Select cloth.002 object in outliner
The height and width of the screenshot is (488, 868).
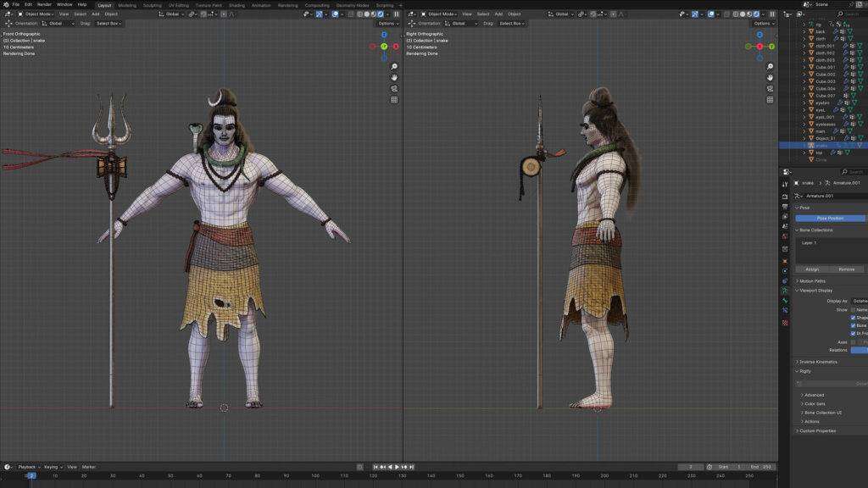click(x=825, y=53)
